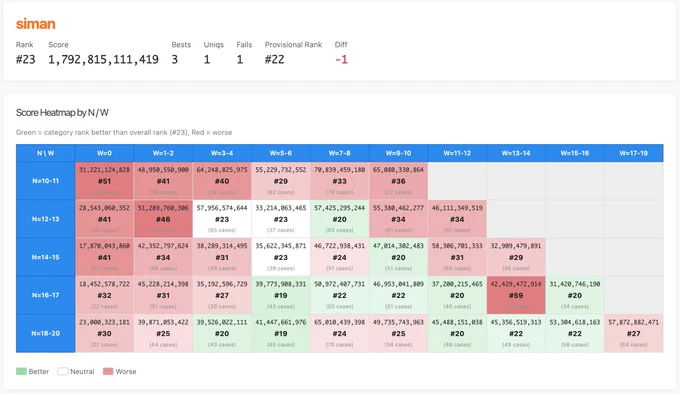This screenshot has height=394, width=680.
Task: Select the W=5-6 column header
Action: (x=281, y=153)
